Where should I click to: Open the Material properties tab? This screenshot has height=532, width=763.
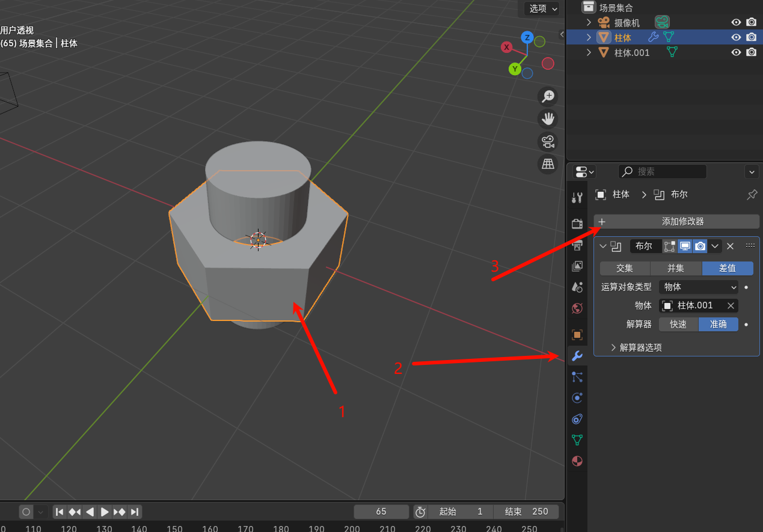[x=577, y=461]
